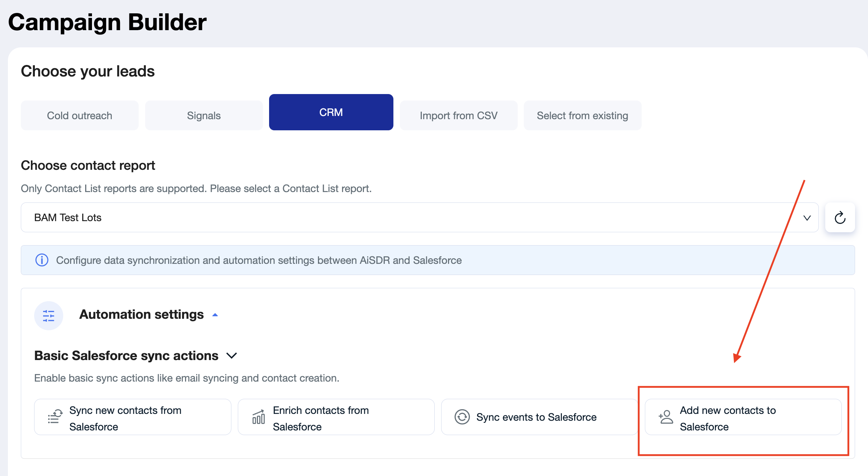Collapse Basic Salesforce sync actions chevron
868x476 pixels.
point(232,356)
